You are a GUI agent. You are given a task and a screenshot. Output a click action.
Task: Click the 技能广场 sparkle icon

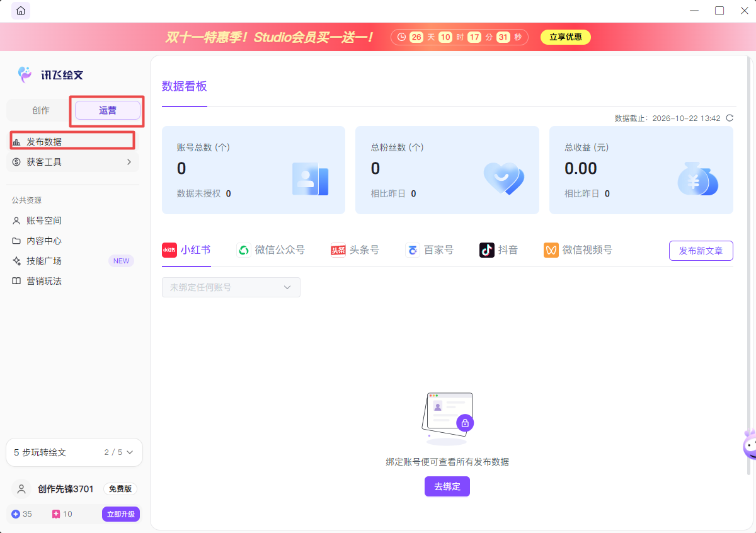[x=16, y=261]
